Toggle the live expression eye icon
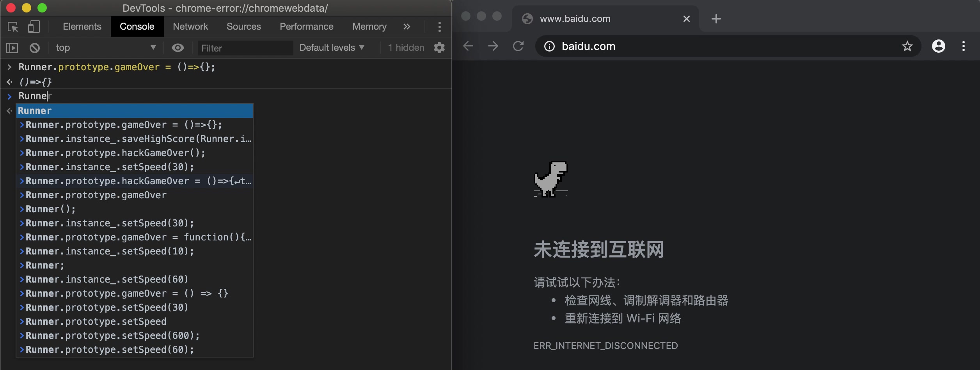Screen dimensions: 980x370 pos(178,48)
